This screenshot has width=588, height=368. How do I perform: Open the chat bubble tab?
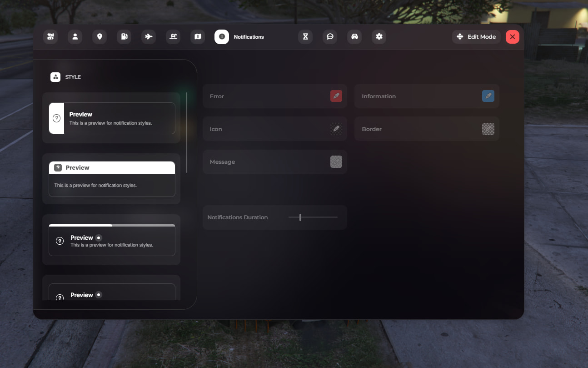pyautogui.click(x=330, y=37)
